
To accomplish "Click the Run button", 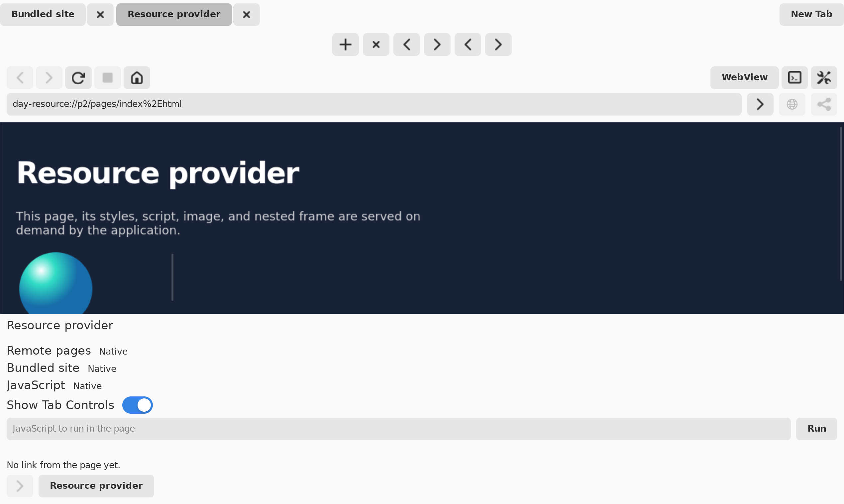I will tap(816, 429).
